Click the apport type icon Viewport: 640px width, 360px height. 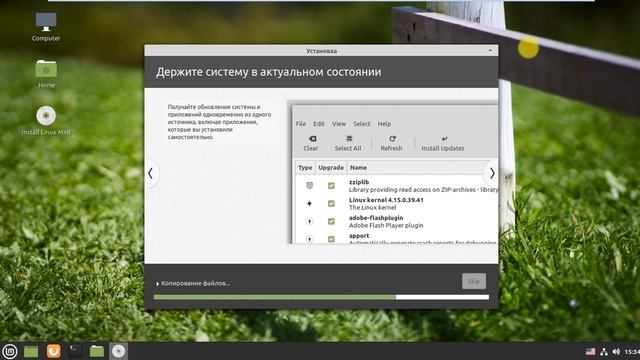click(309, 239)
